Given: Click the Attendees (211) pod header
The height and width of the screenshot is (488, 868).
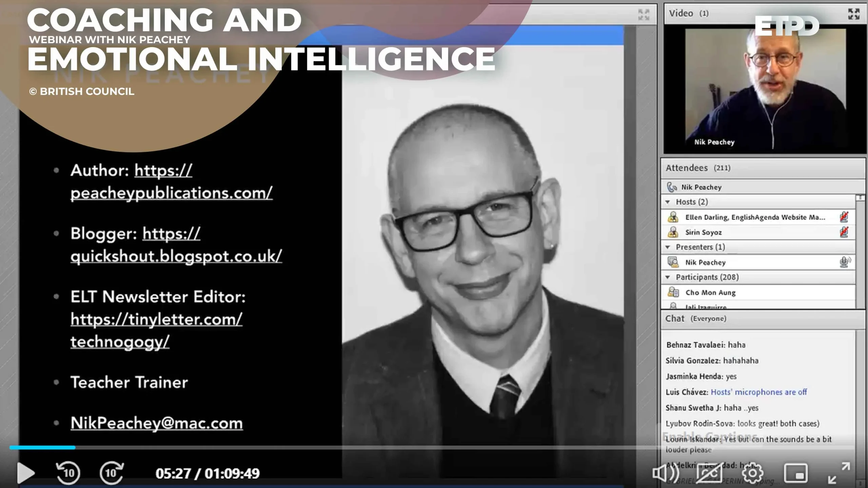Looking at the screenshot, I should [x=763, y=168].
